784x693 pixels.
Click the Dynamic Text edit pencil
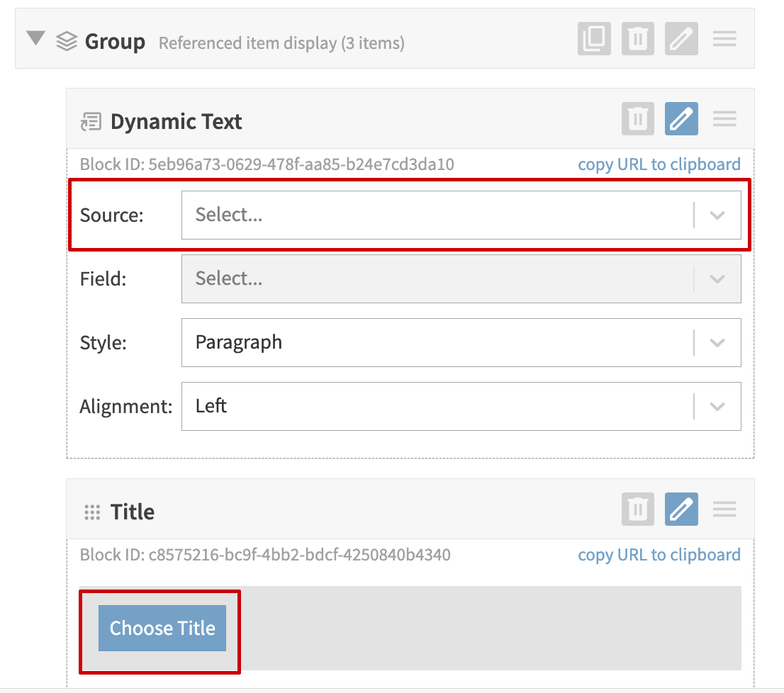681,118
